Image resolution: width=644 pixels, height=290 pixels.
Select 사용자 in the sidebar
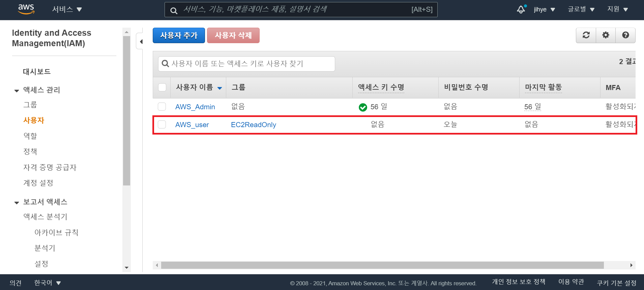tap(34, 120)
